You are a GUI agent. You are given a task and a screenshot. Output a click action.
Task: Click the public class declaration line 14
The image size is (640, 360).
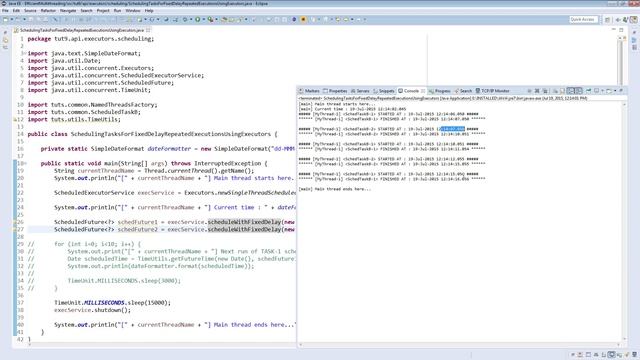pyautogui.click(x=152, y=134)
